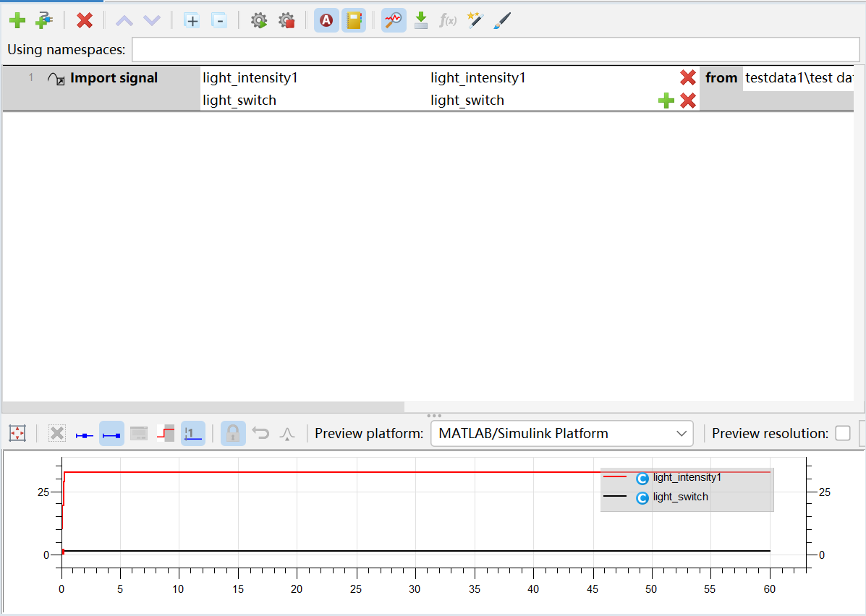Click the Using namespaces input field
Image resolution: width=866 pixels, height=616 pixels.
(x=496, y=50)
